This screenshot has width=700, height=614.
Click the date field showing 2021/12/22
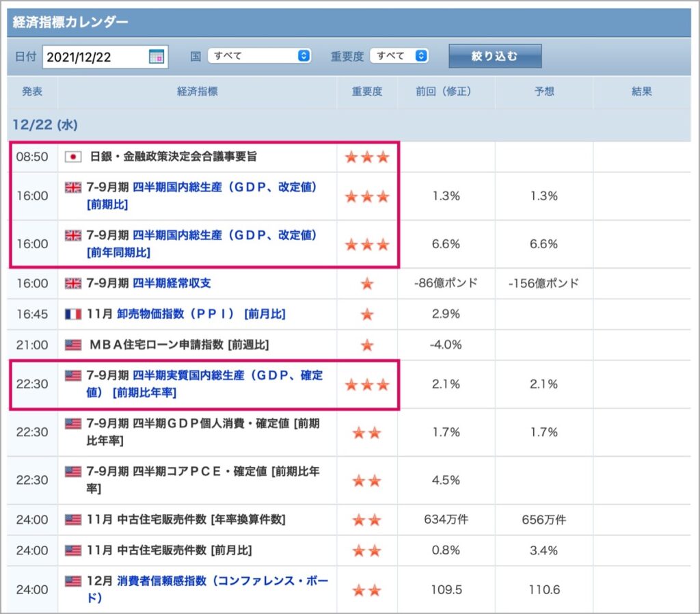click(x=105, y=57)
